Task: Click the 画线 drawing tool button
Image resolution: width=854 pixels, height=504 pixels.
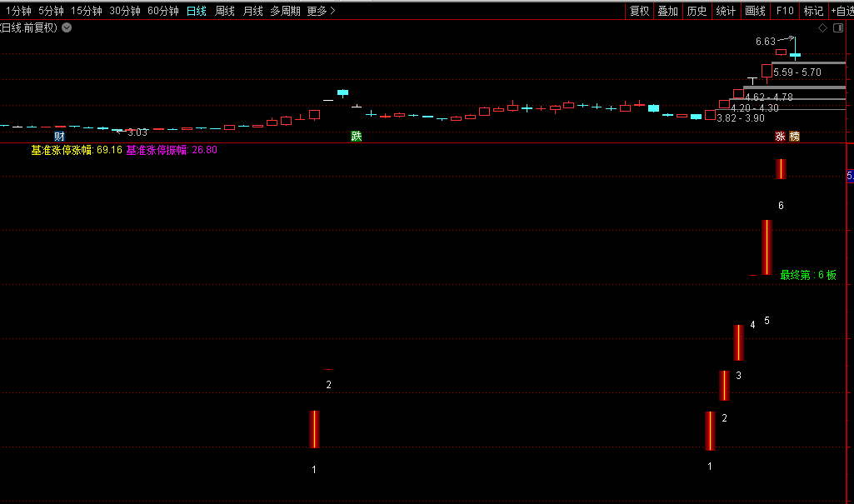Action: tap(755, 11)
